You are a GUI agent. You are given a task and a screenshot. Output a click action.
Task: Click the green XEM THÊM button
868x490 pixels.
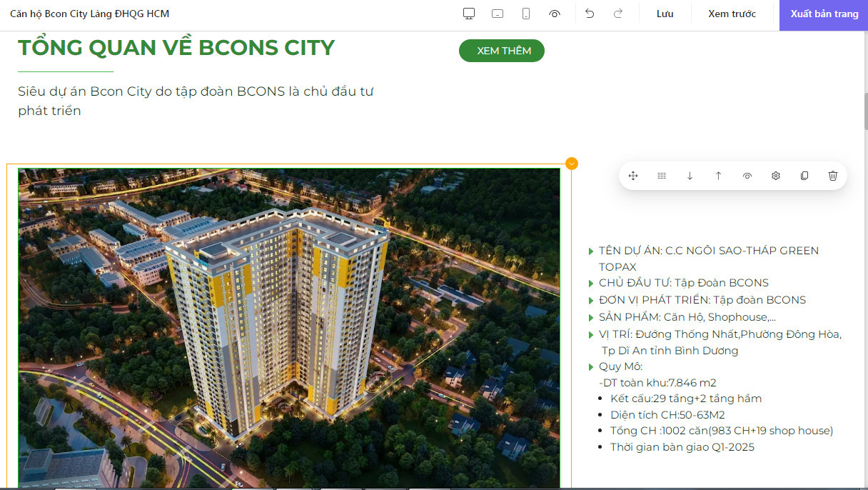[x=502, y=51]
